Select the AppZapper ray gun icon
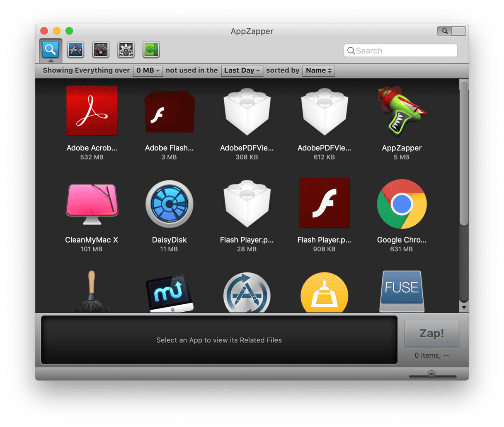The width and height of the screenshot is (504, 427). tap(401, 111)
